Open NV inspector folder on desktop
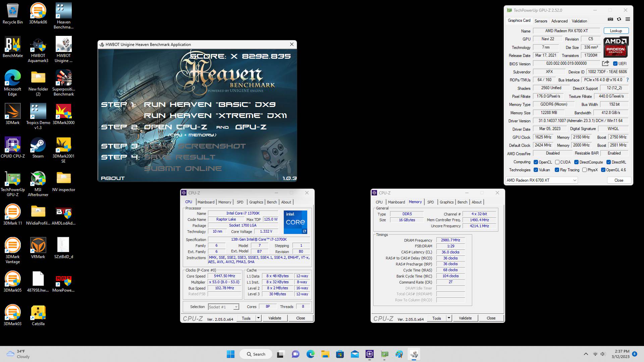Image resolution: width=644 pixels, height=362 pixels. point(63,181)
